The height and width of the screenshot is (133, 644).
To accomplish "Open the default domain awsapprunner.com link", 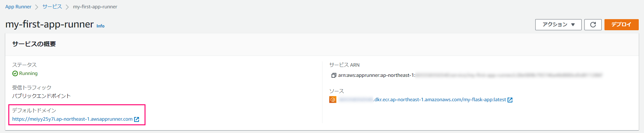I will (72, 119).
